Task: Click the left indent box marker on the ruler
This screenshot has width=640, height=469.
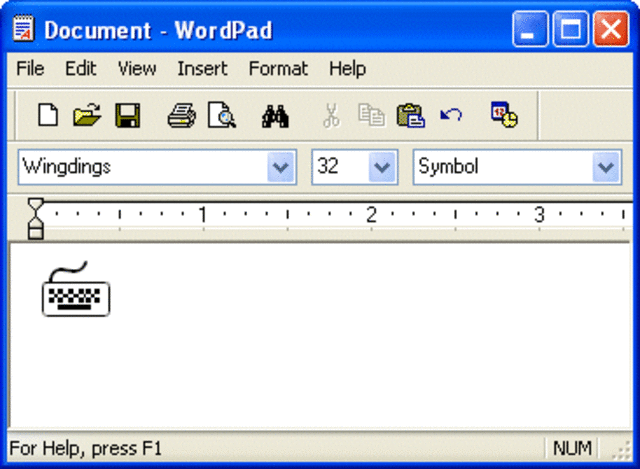Action: coord(36,233)
